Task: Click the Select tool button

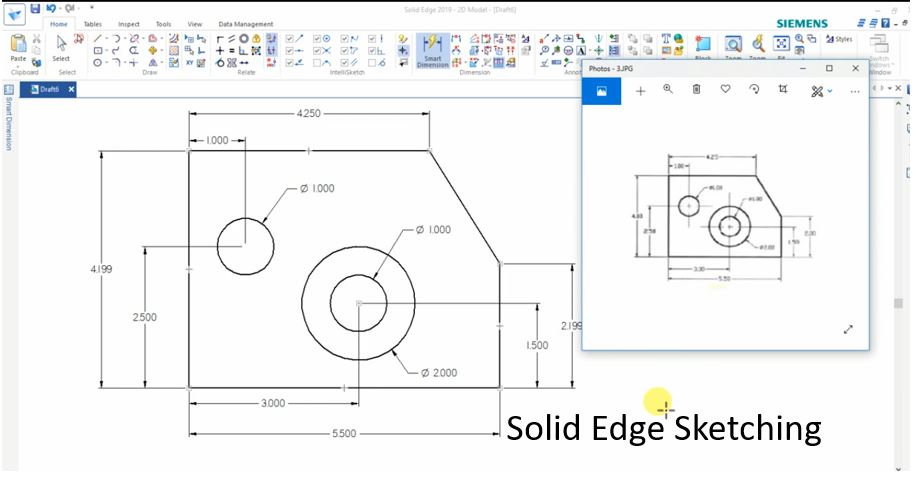Action: click(x=61, y=48)
